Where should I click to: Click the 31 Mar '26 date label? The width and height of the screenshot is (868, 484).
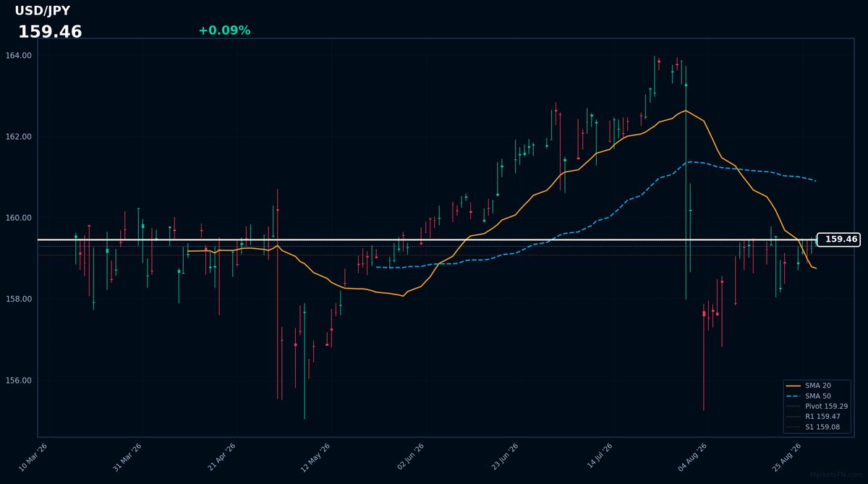[127, 457]
